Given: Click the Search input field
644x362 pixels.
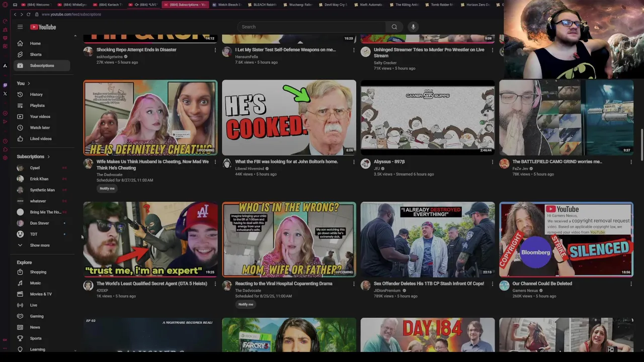Looking at the screenshot, I should pyautogui.click(x=311, y=27).
